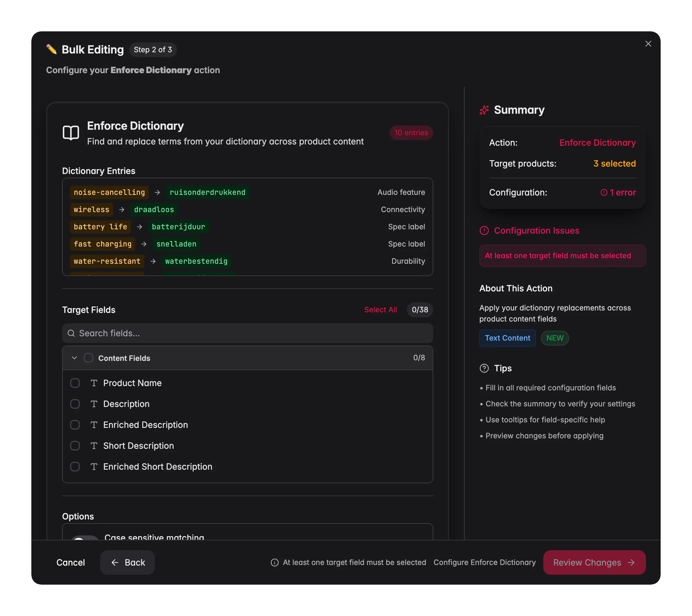
Task: Click the open book Enforce Dictionary icon
Action: (x=71, y=133)
